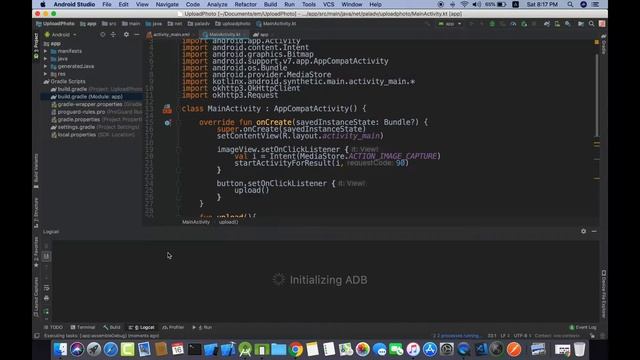Open the TODO tool window tab
The height and width of the screenshot is (360, 640).
tap(53, 327)
